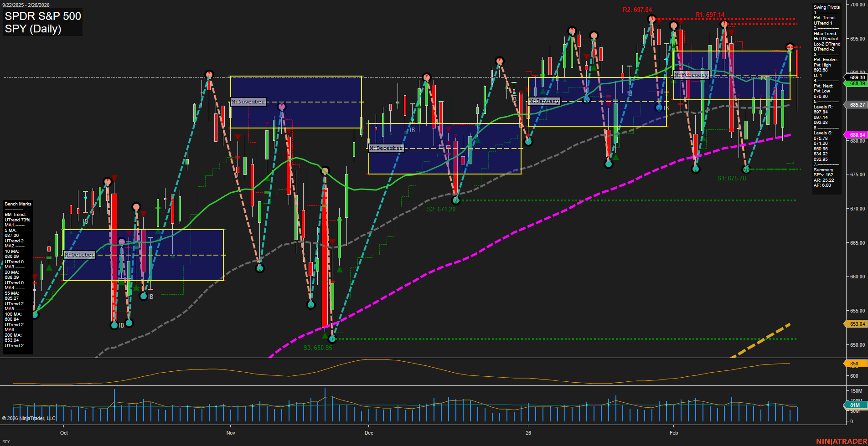Click the teal 81M volume tag
This screenshot has height=446, width=868.
coord(854,405)
